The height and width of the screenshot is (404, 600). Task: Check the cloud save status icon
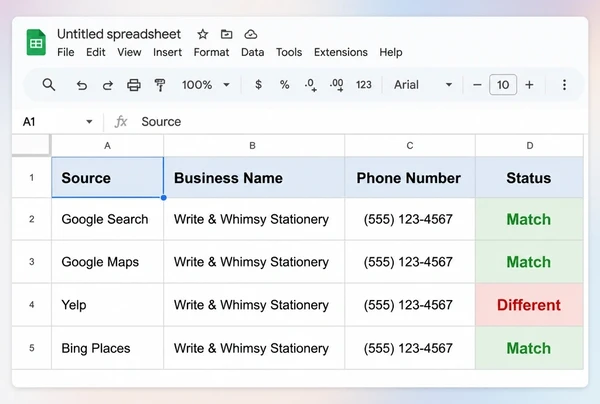coord(251,34)
